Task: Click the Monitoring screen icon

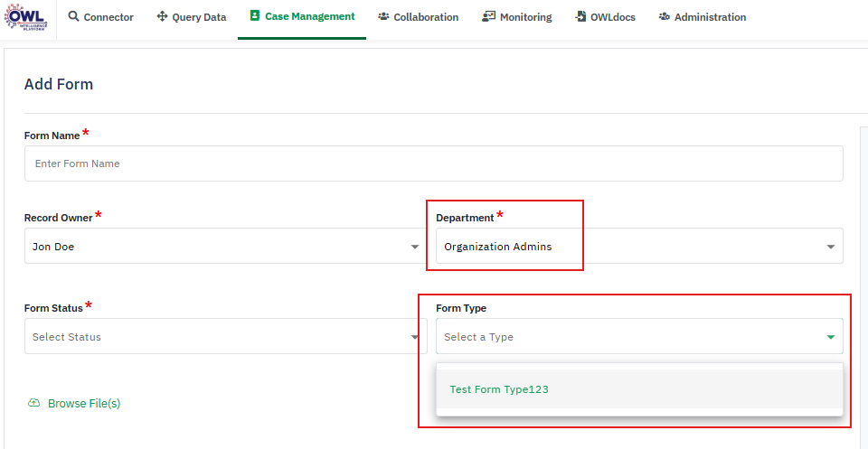Action: [489, 17]
